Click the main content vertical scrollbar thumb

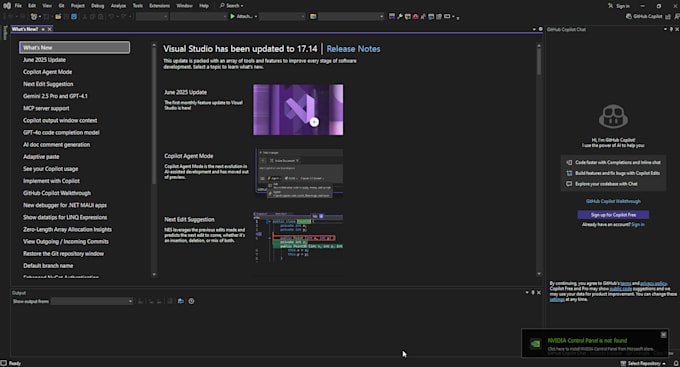click(x=539, y=62)
